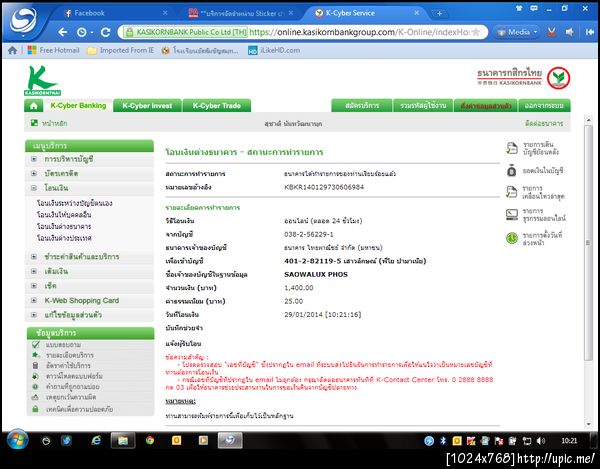
Task: Click the laptop shortcut icon
Action: [x=512, y=215]
